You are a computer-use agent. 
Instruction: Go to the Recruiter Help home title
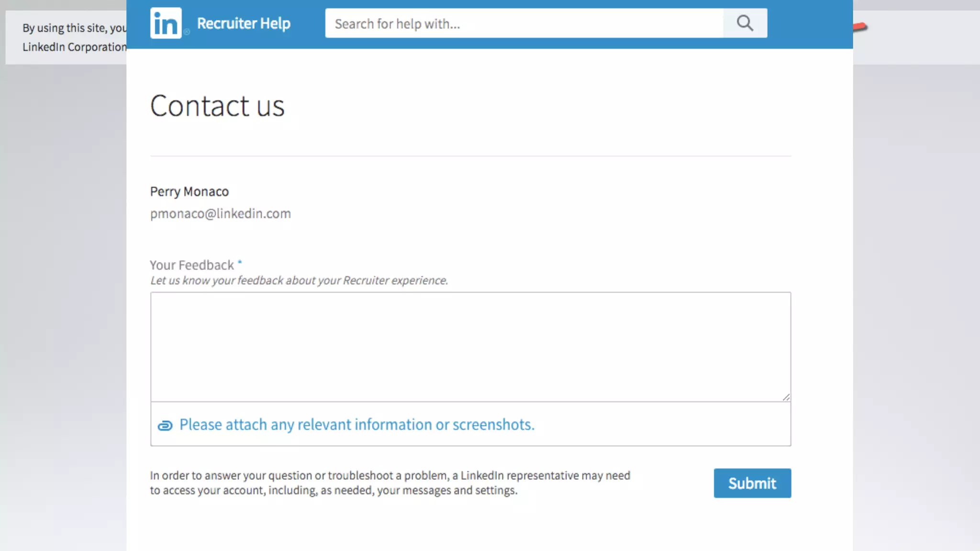pyautogui.click(x=244, y=23)
